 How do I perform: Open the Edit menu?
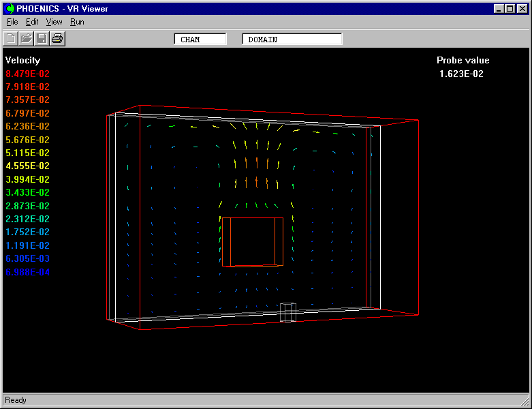click(x=32, y=22)
